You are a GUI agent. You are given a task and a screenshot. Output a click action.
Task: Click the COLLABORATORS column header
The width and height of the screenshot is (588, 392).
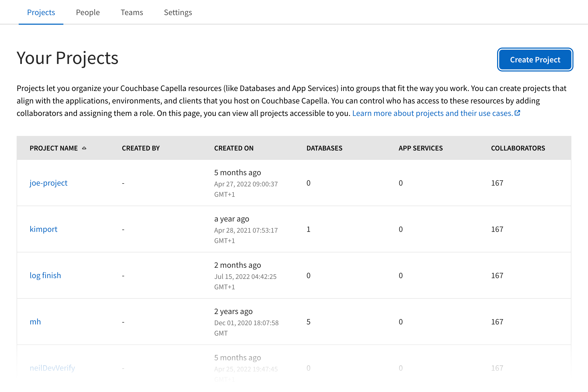tap(518, 148)
